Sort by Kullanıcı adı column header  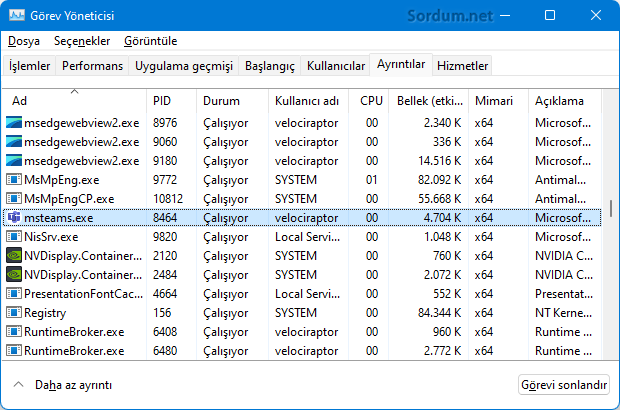coord(308,101)
